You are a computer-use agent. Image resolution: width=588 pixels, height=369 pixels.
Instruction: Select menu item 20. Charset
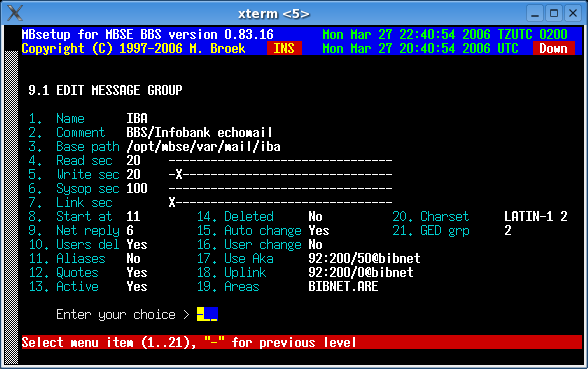click(x=431, y=216)
